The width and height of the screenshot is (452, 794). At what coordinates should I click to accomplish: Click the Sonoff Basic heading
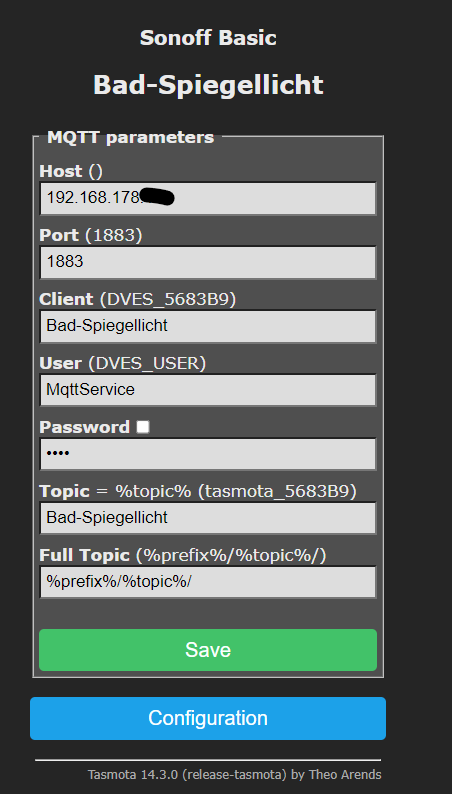(x=208, y=38)
